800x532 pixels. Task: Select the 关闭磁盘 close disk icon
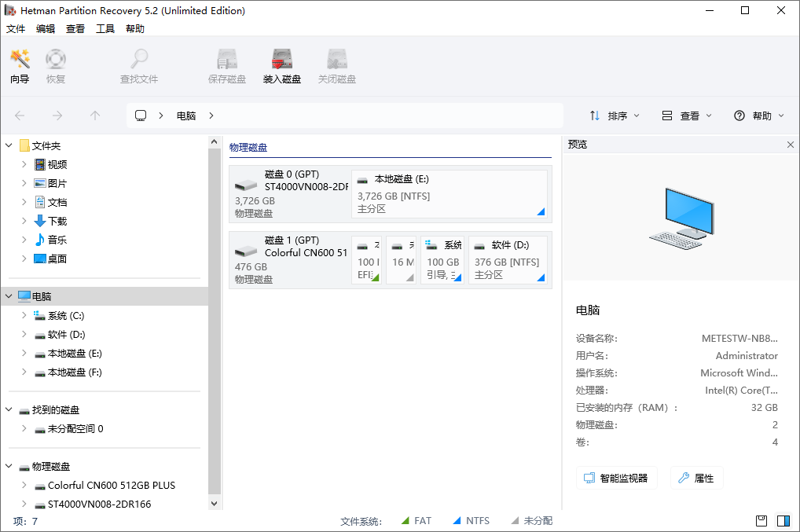336,64
